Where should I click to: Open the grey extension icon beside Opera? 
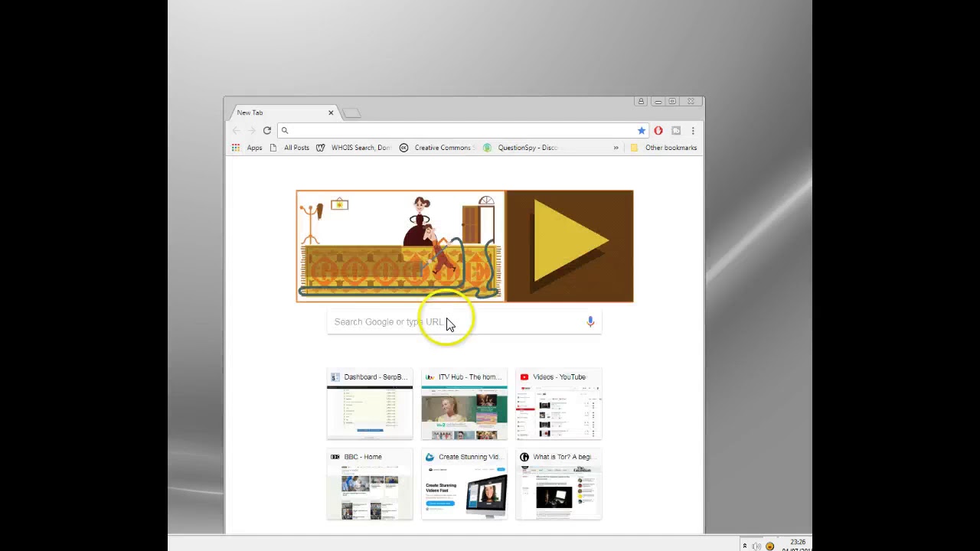click(x=676, y=131)
